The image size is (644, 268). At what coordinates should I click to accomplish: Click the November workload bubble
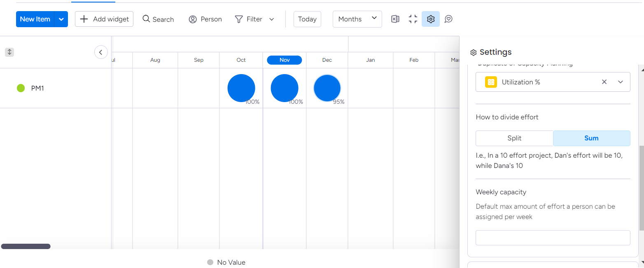[x=285, y=88]
